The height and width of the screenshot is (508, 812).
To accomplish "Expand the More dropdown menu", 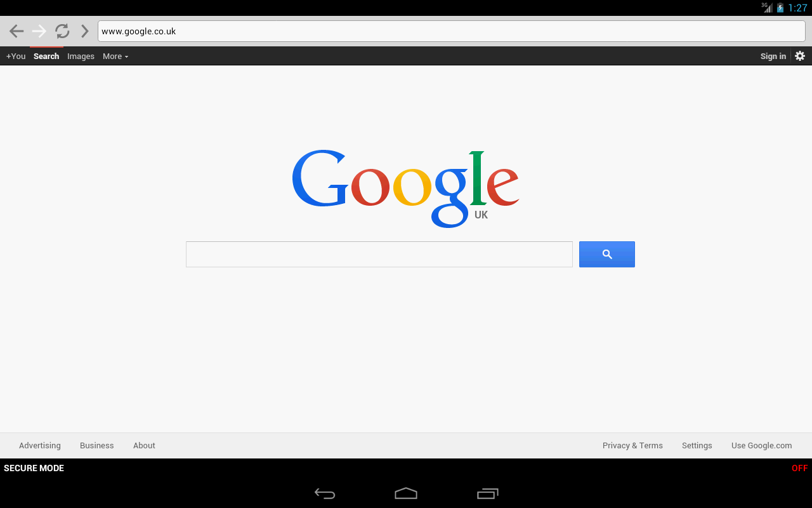I will click(115, 57).
